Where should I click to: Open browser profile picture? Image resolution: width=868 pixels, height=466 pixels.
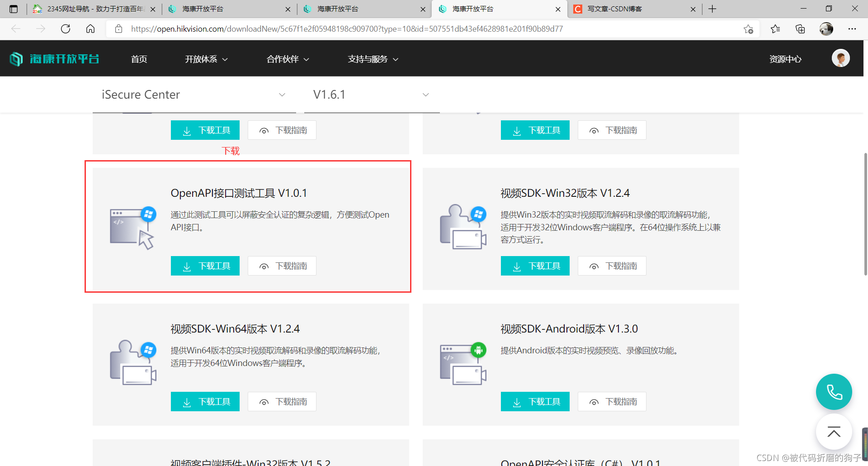point(826,29)
